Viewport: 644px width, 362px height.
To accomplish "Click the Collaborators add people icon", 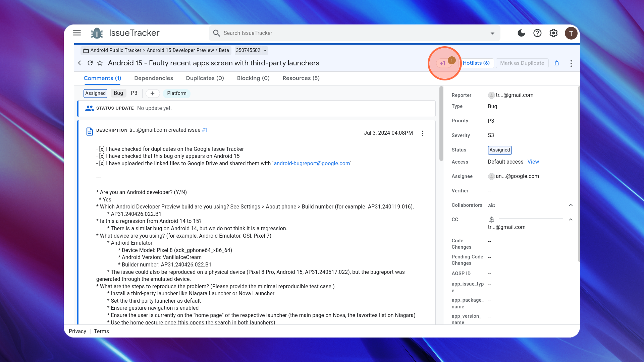I will pyautogui.click(x=491, y=205).
